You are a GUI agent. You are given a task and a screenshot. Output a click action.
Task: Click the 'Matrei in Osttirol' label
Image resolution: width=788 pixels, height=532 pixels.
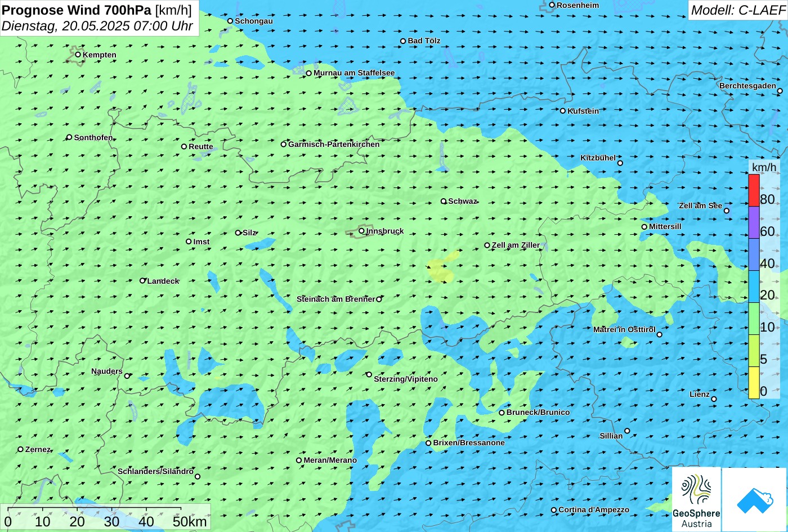tap(624, 330)
